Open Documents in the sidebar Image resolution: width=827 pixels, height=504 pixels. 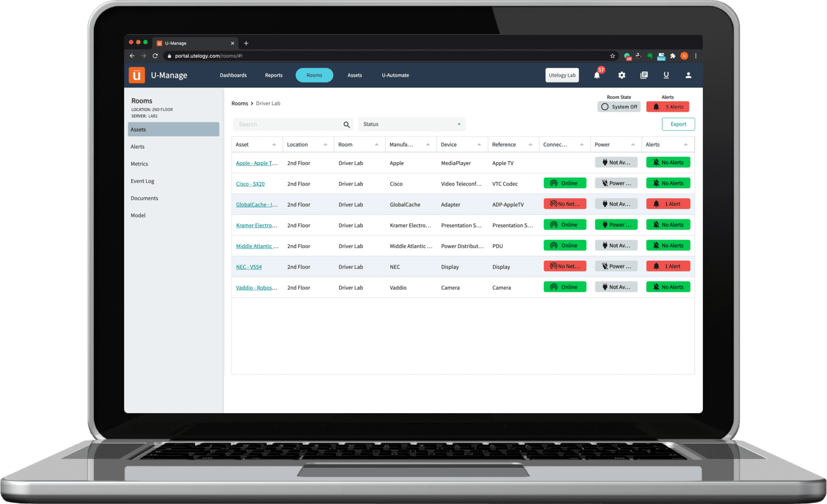pos(144,198)
